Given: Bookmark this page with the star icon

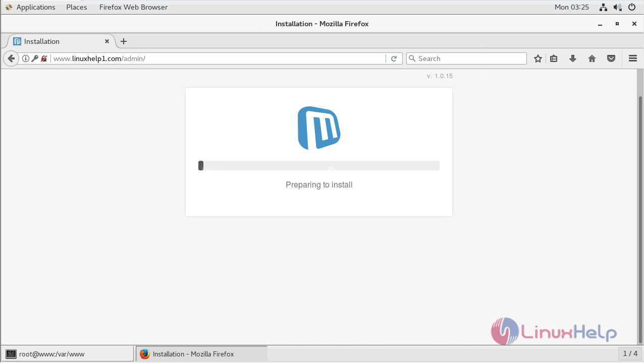Looking at the screenshot, I should [x=538, y=58].
